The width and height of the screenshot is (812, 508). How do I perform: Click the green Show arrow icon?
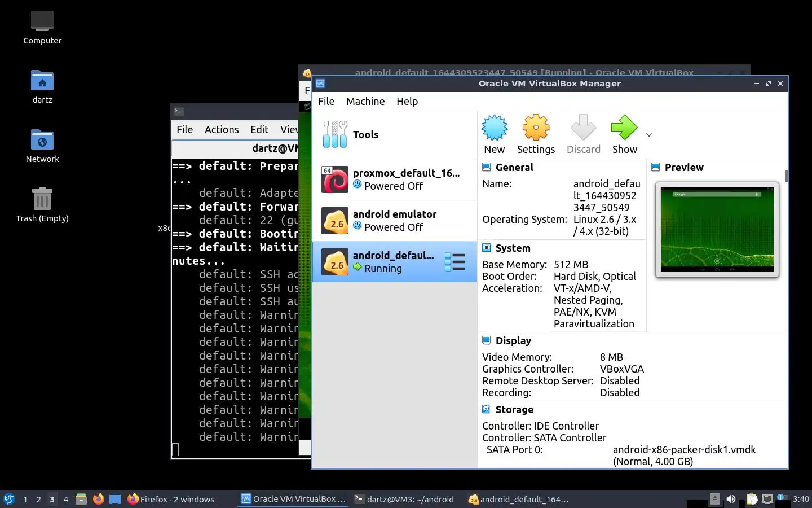pos(624,128)
